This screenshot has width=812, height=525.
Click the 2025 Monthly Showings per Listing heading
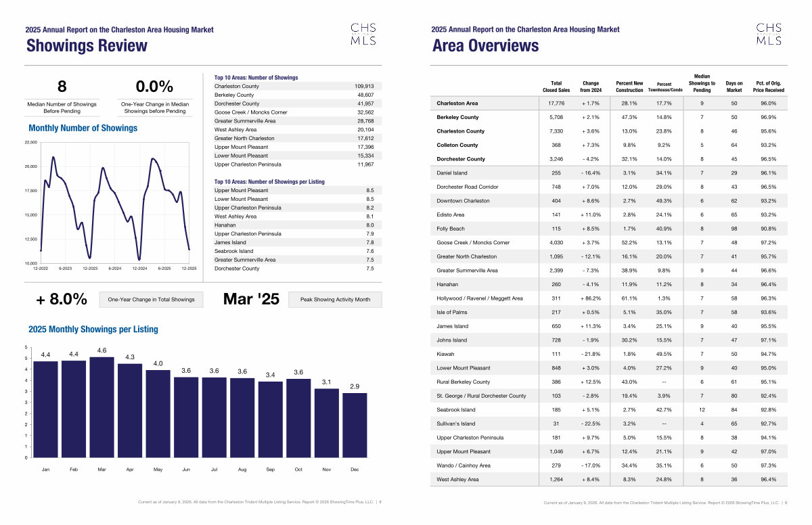(93, 329)
